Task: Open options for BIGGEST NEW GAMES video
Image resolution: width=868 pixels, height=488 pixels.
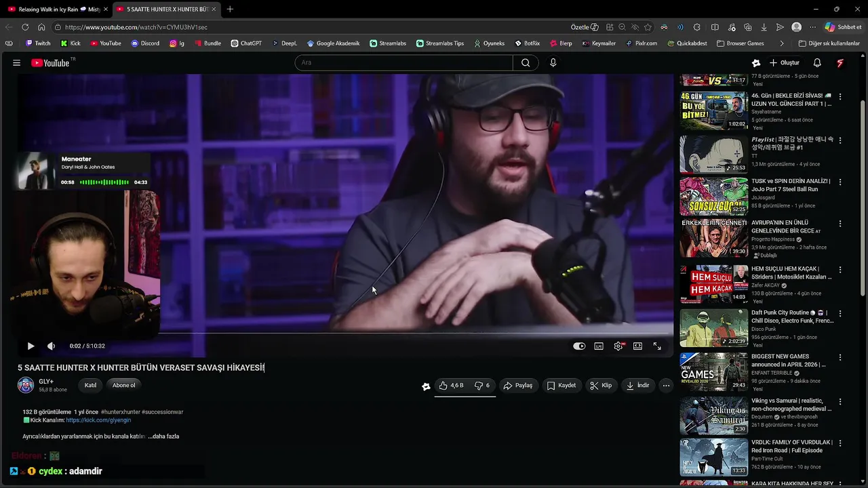Action: click(x=840, y=358)
